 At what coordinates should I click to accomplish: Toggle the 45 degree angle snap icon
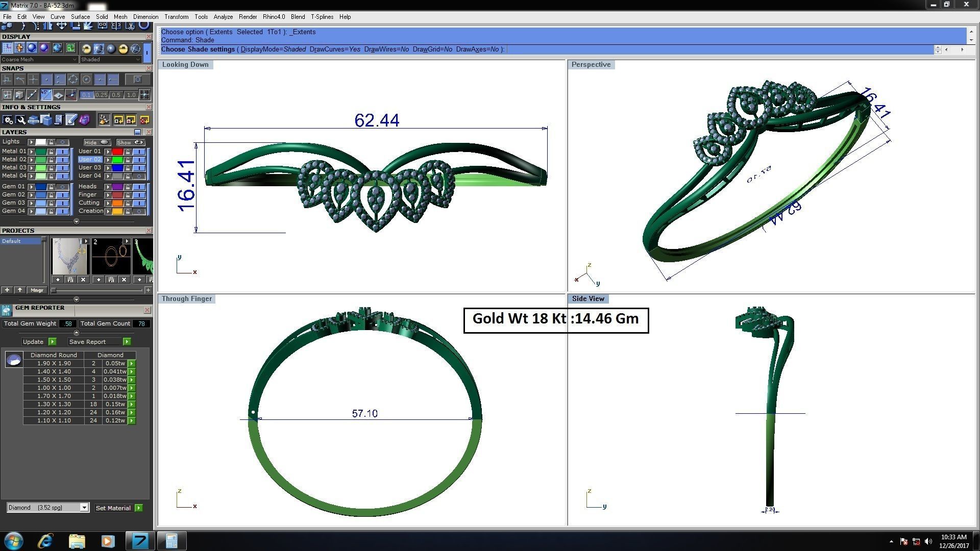46,94
